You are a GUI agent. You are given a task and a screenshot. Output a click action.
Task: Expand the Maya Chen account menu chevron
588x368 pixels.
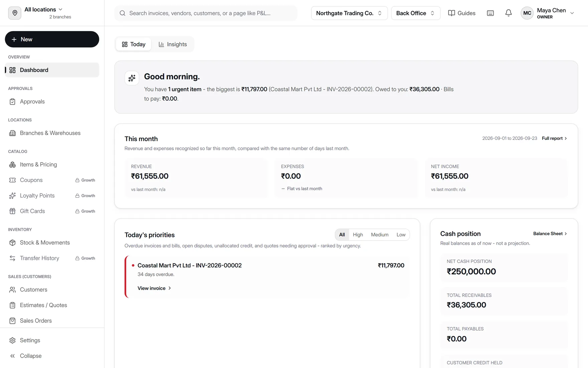coord(572,13)
